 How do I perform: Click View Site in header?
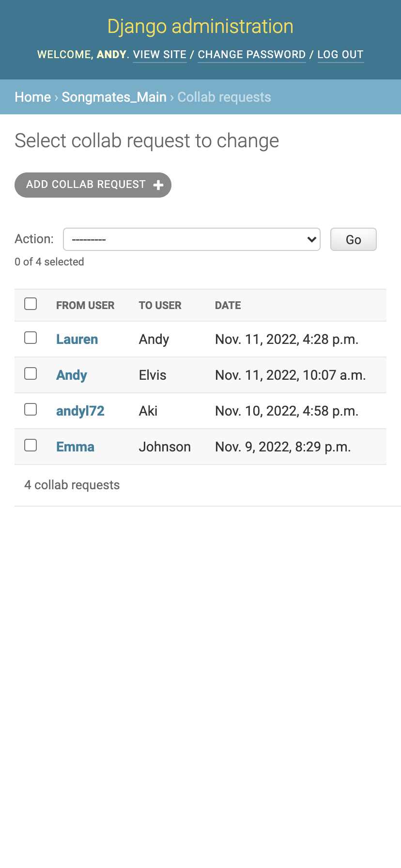pyautogui.click(x=160, y=55)
